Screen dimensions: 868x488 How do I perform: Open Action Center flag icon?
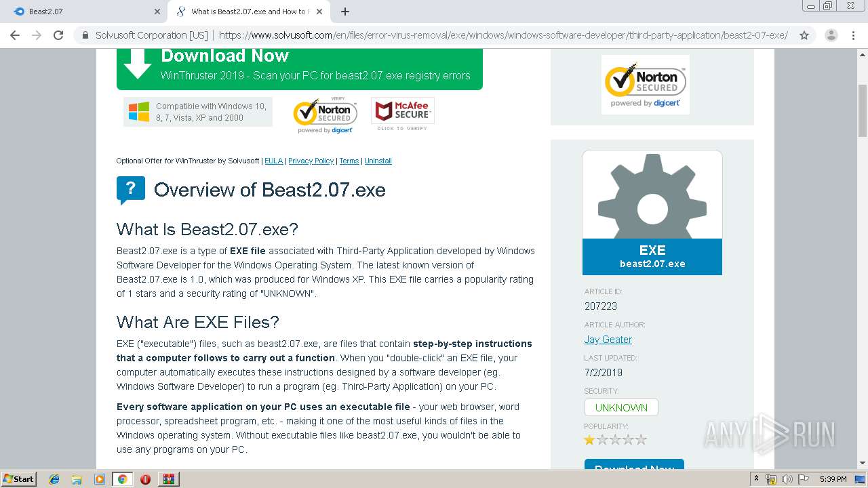point(804,479)
